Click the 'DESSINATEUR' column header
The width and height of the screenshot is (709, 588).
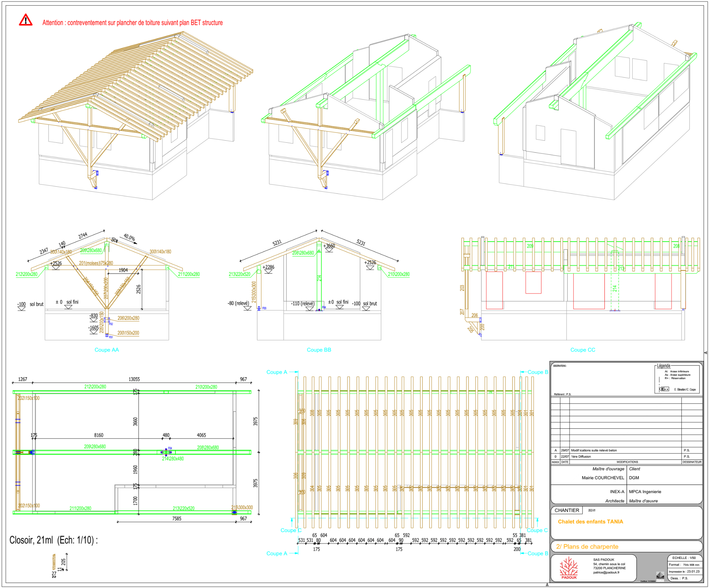(x=692, y=462)
